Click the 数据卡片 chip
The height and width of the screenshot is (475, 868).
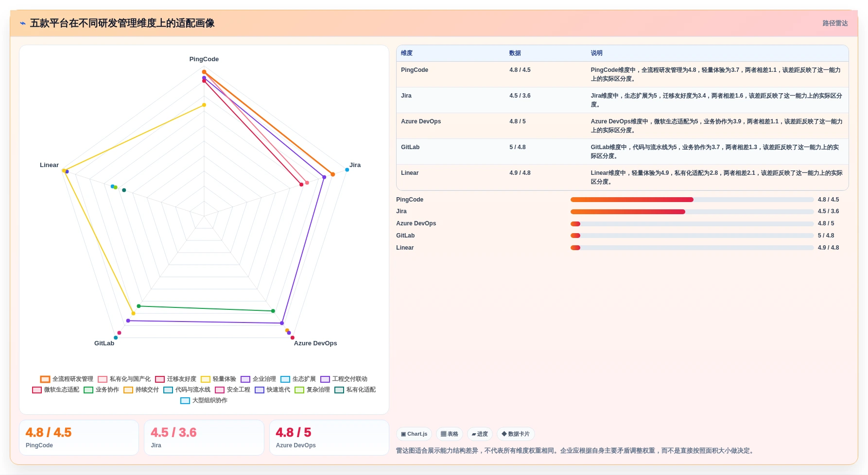[516, 434]
